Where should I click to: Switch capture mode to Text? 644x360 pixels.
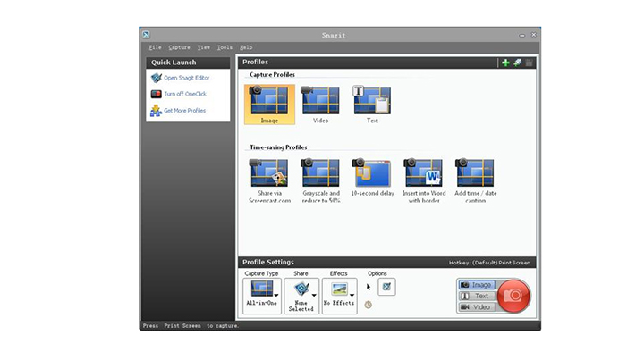pos(478,296)
